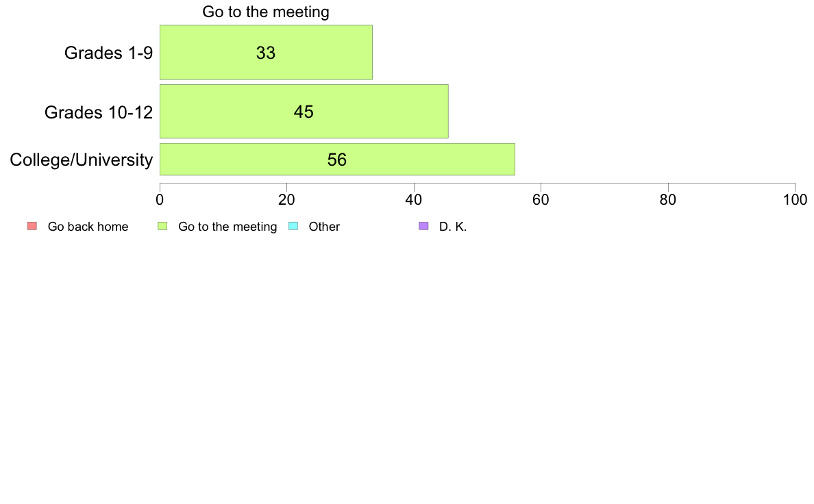
Task: Click the red Go back home legend swatch
Action: click(x=32, y=226)
